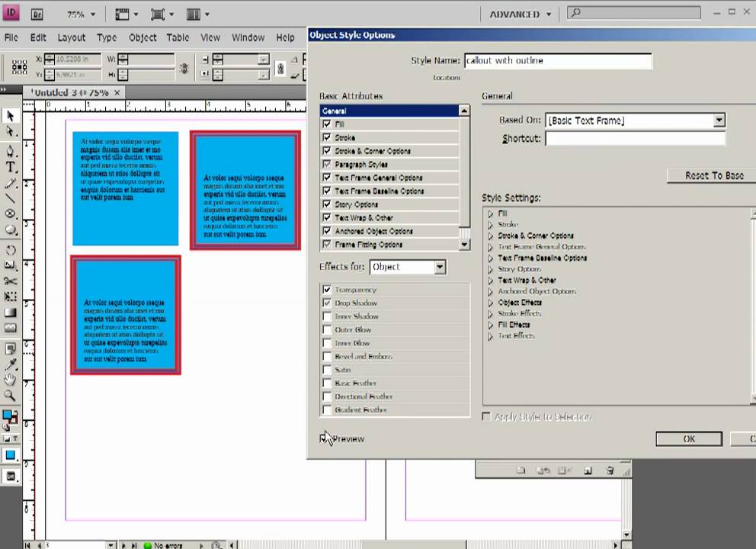Open the Help menu

[x=285, y=37]
